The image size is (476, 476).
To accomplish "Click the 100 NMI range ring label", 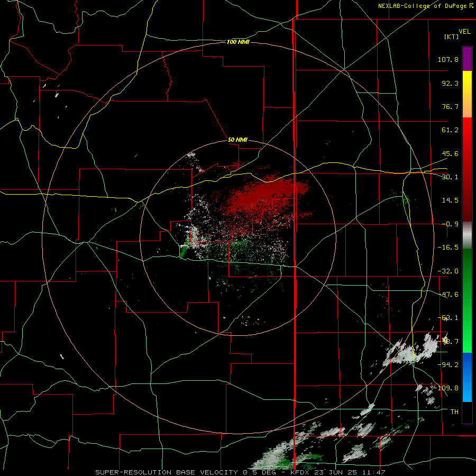I will point(238,42).
